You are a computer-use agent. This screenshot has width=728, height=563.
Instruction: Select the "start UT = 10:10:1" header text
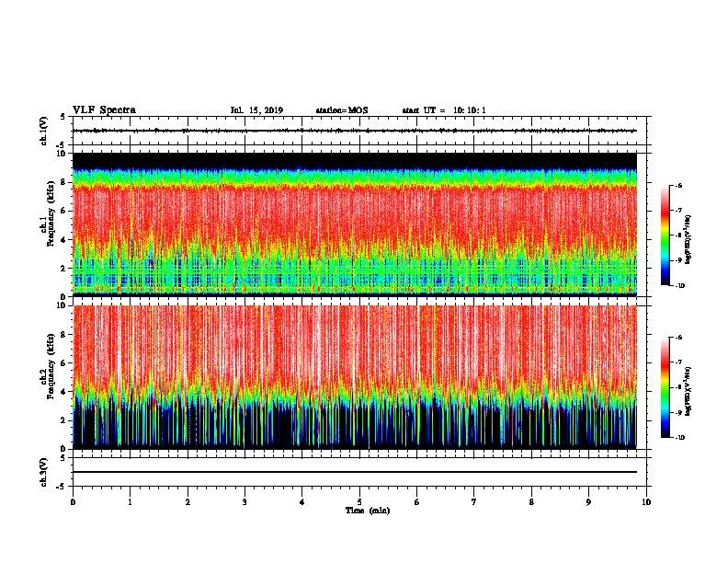(x=444, y=110)
